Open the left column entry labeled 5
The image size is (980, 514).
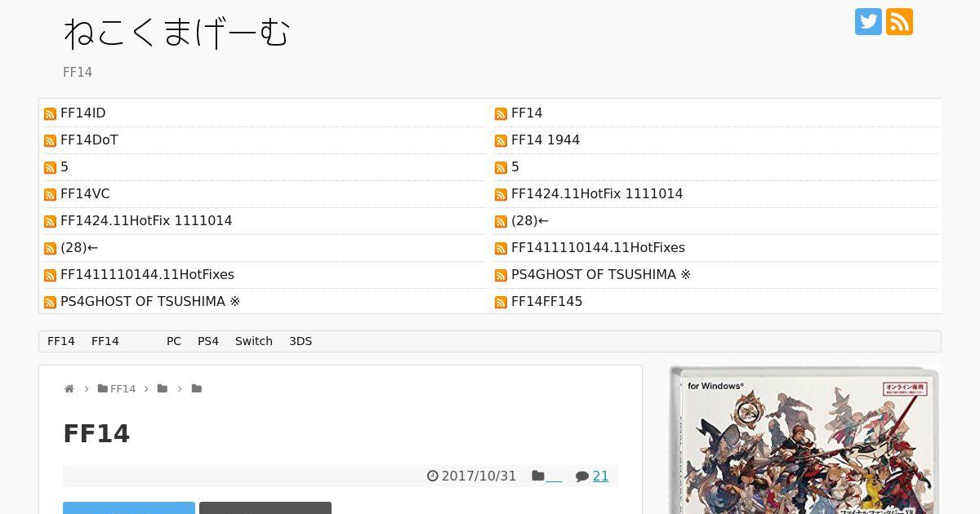tap(65, 166)
